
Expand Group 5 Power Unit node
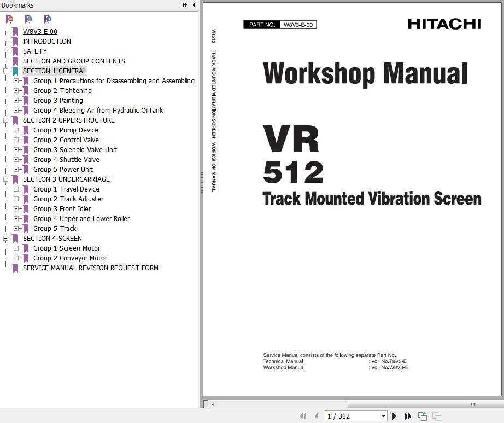(x=16, y=170)
